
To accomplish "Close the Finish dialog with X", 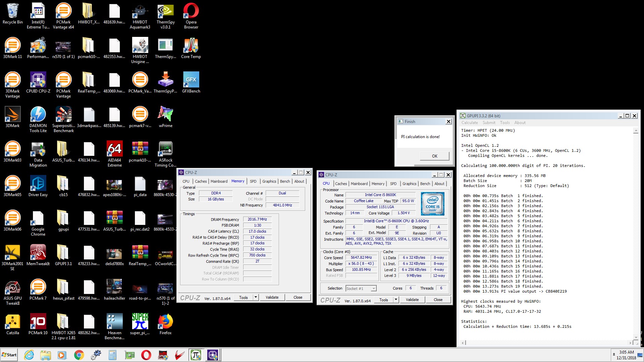I will click(x=448, y=121).
